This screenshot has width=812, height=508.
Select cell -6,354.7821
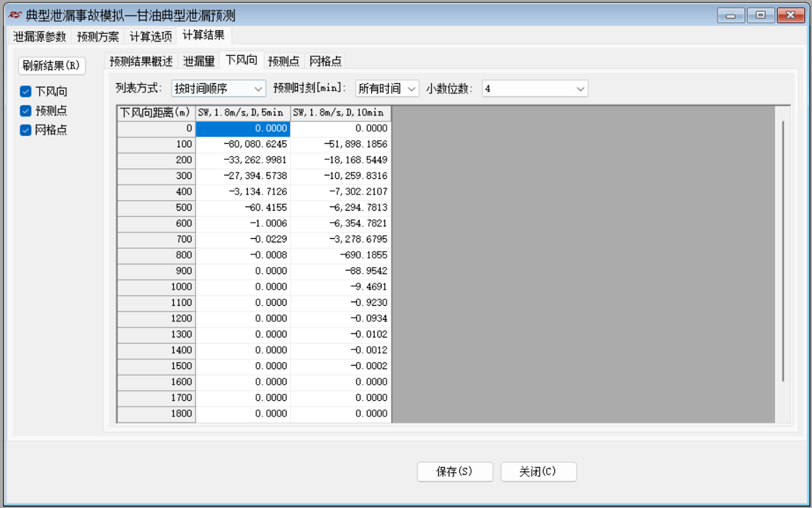point(341,224)
